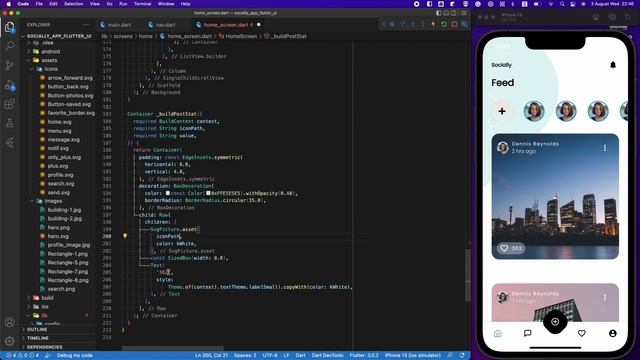The height and width of the screenshot is (360, 640).
Task: Open the Manage gear settings icon
Action: pos(9,341)
